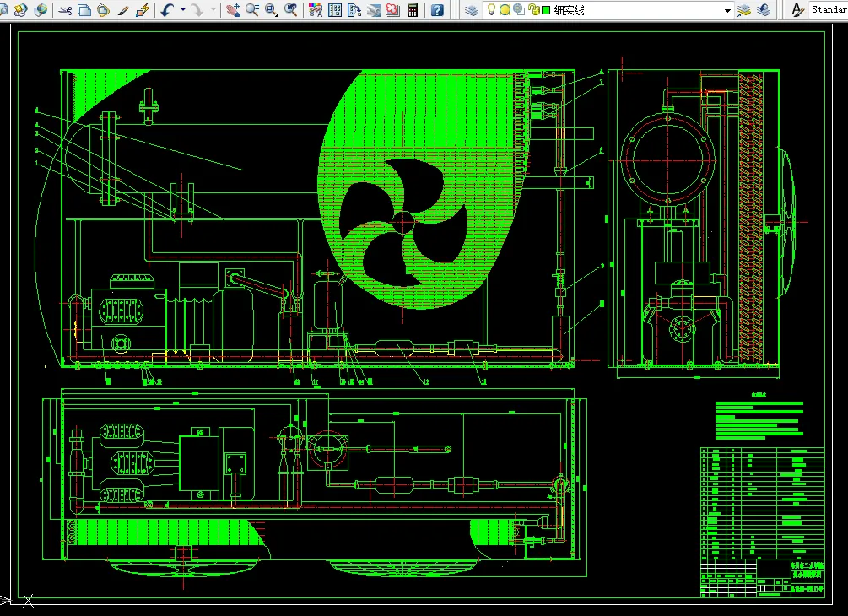Click the Paste clipboard icon
This screenshot has width=848, height=616.
(x=103, y=10)
